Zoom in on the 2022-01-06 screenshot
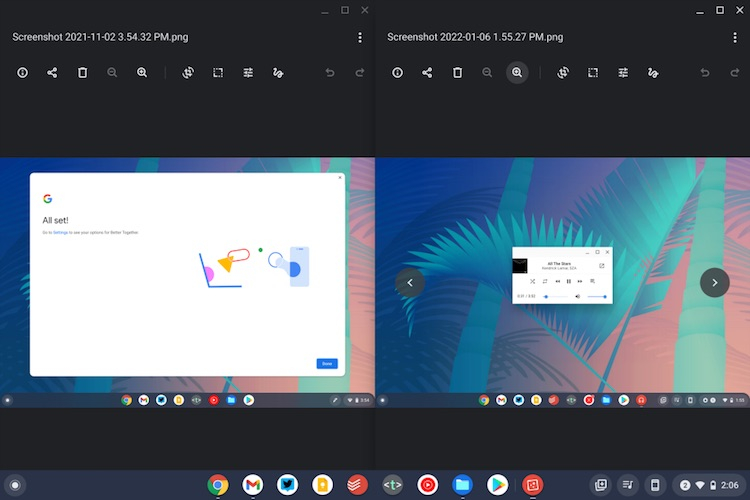The height and width of the screenshot is (500, 750). tap(517, 73)
